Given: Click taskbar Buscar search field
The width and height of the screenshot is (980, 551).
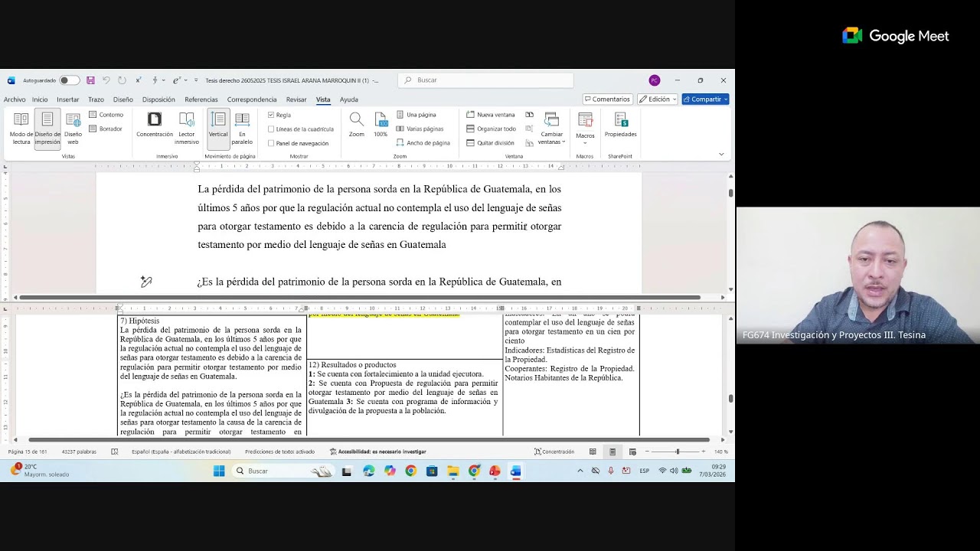Looking at the screenshot, I should point(284,471).
